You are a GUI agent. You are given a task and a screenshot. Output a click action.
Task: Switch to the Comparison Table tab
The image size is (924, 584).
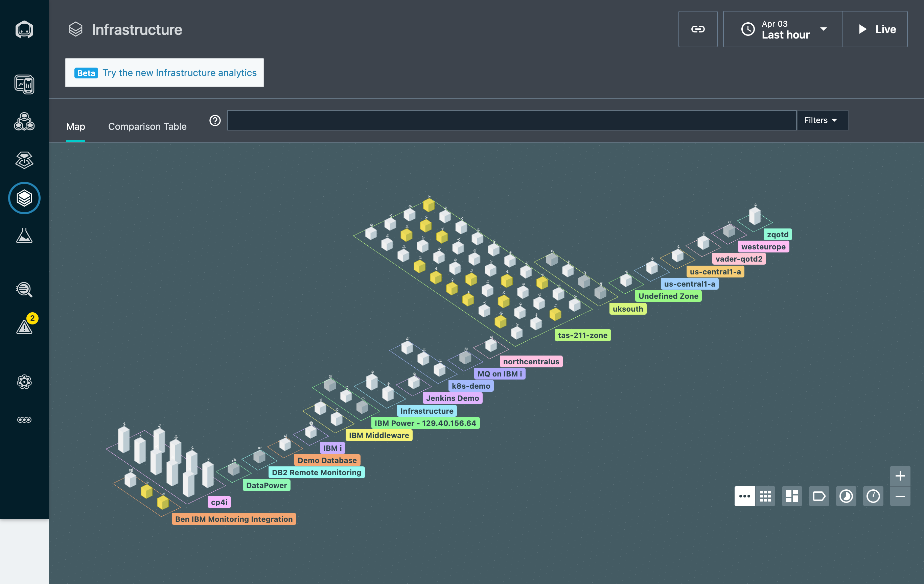coord(147,126)
